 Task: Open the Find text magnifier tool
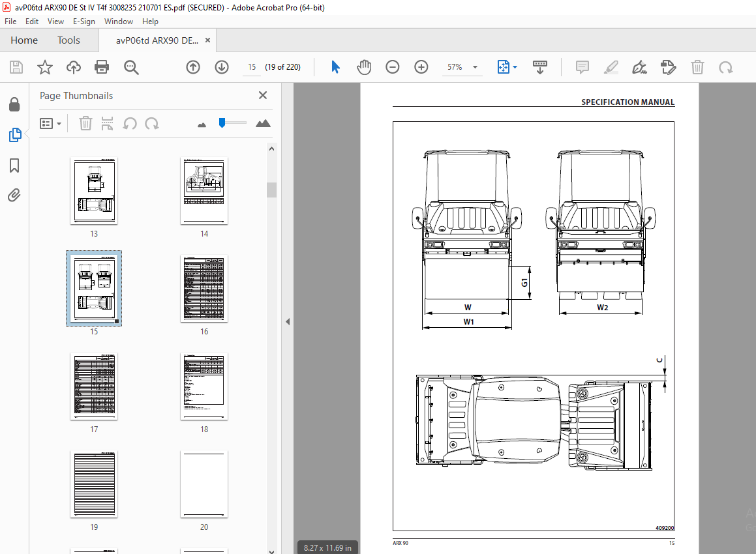point(131,67)
